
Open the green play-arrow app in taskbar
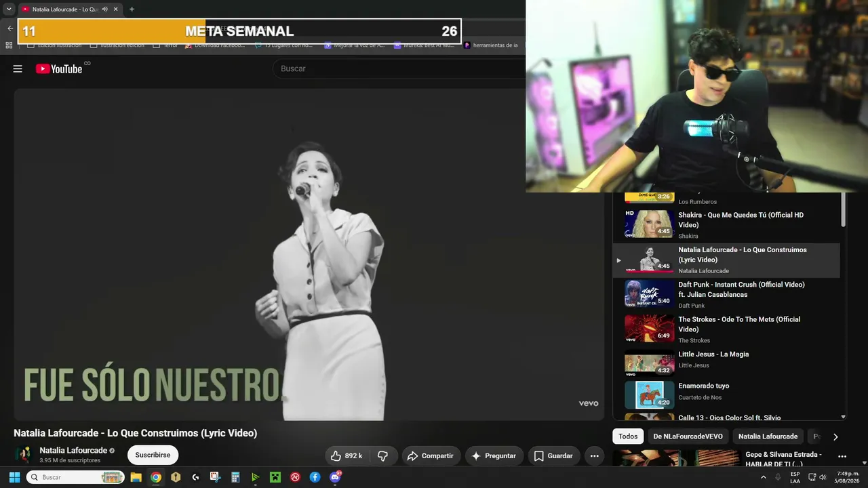[255, 477]
